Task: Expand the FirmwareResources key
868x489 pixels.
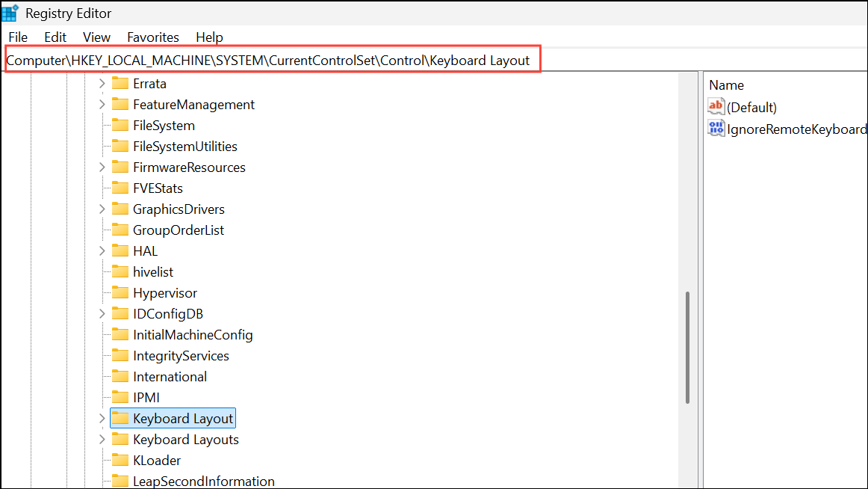Action: [102, 167]
